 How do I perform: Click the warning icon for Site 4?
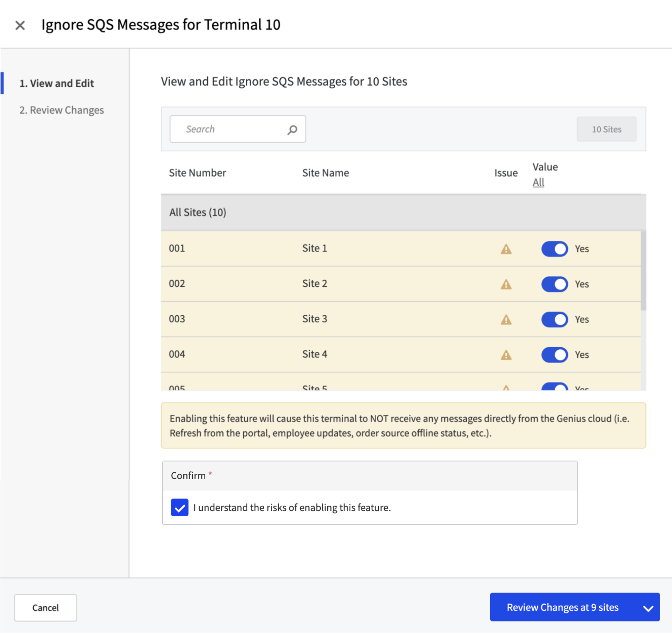pos(506,355)
